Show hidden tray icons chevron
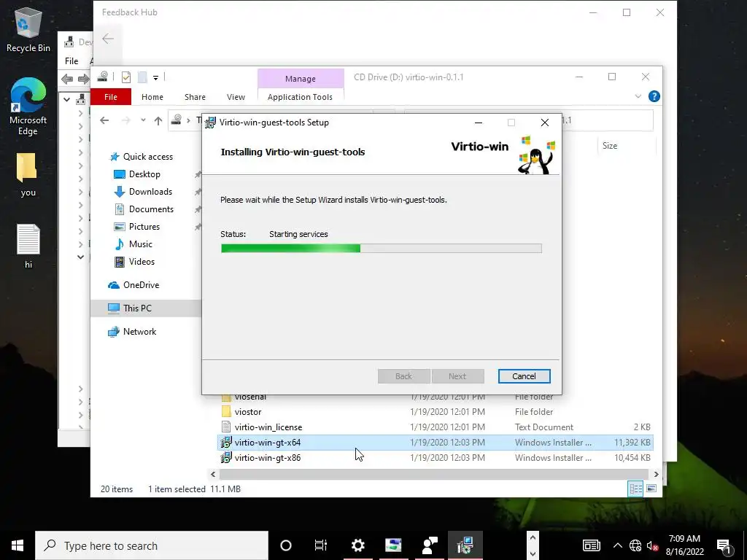 pos(617,545)
